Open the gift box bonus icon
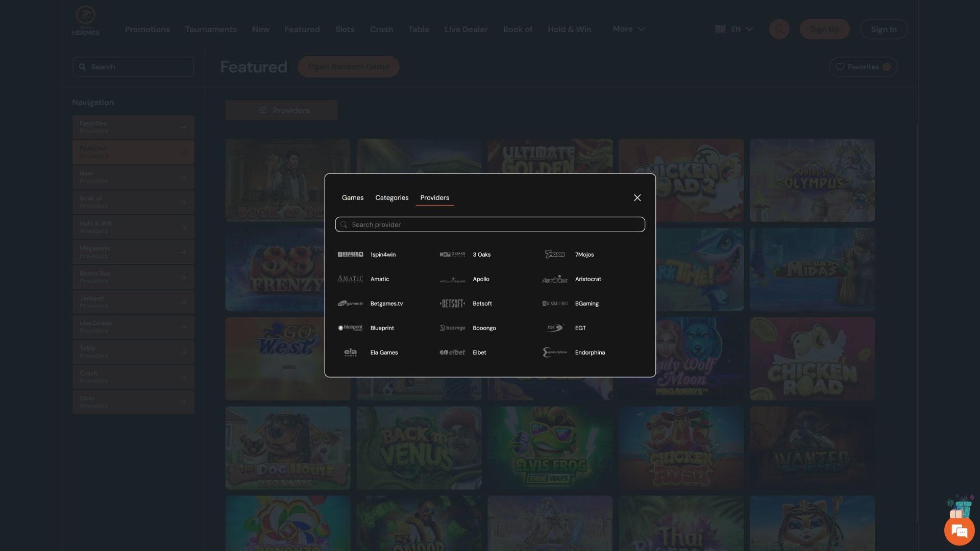980x551 pixels. pos(960,506)
